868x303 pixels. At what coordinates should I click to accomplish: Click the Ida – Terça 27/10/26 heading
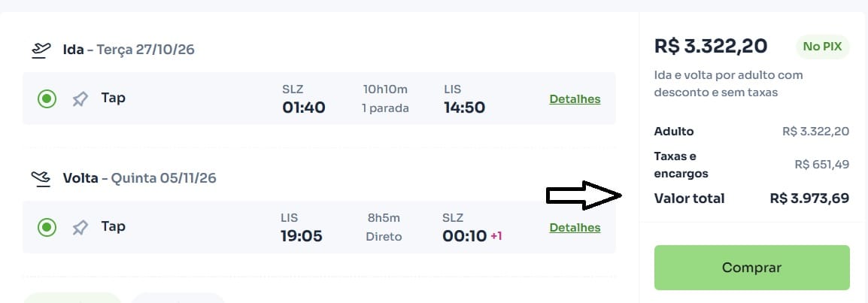click(x=129, y=50)
